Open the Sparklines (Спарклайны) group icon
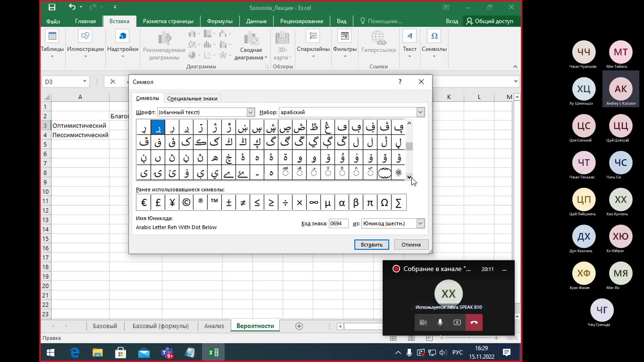 click(x=313, y=44)
